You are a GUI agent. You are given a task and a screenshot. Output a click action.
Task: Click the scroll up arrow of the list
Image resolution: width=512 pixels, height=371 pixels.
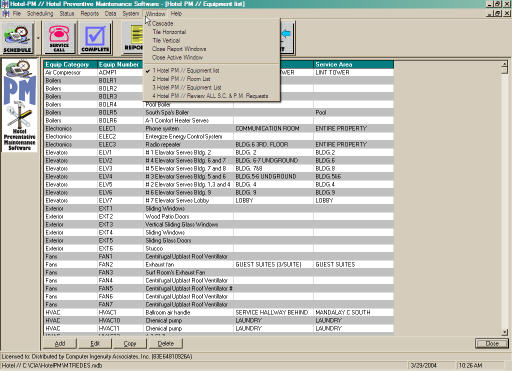(x=505, y=64)
